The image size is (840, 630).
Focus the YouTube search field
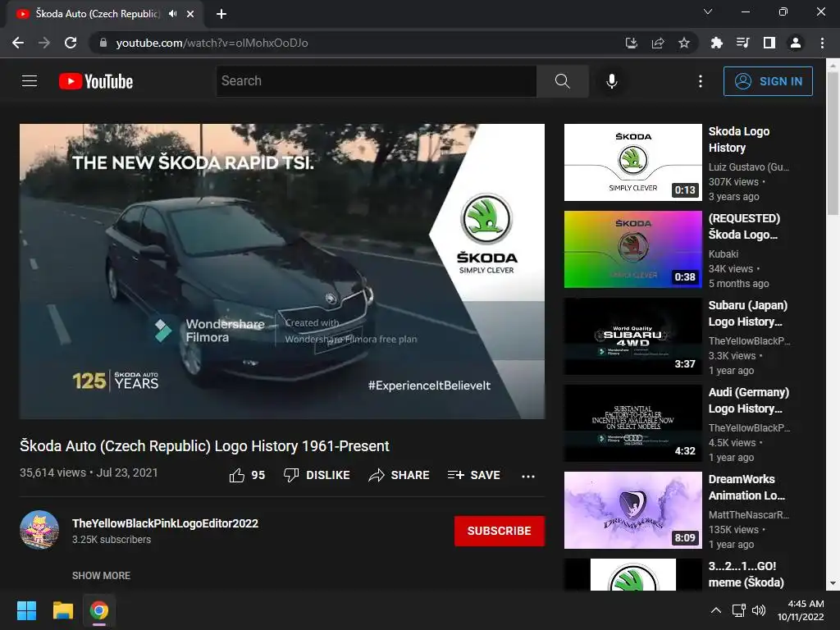click(x=376, y=81)
